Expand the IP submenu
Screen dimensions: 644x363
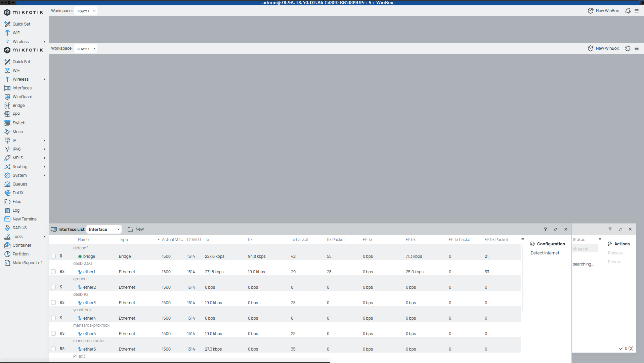(x=44, y=140)
